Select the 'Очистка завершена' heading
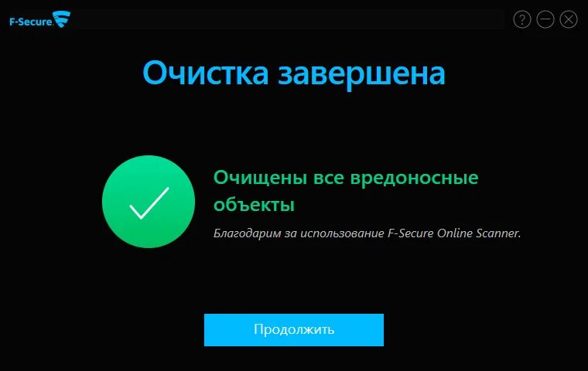This screenshot has width=588, height=371. pos(294,73)
